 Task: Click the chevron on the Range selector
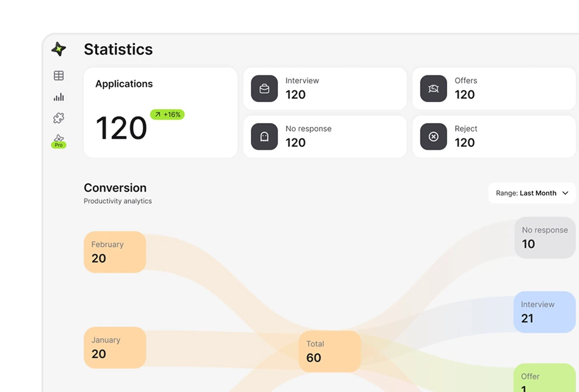pos(565,193)
